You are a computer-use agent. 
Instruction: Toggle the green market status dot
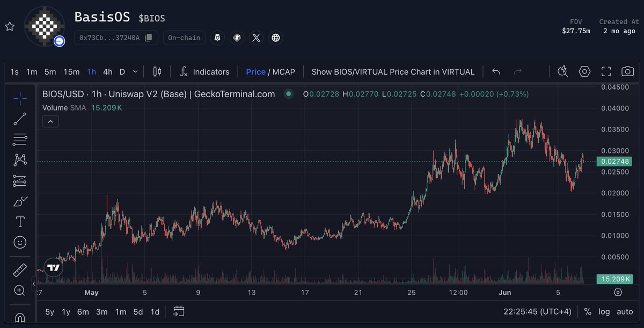(x=289, y=94)
